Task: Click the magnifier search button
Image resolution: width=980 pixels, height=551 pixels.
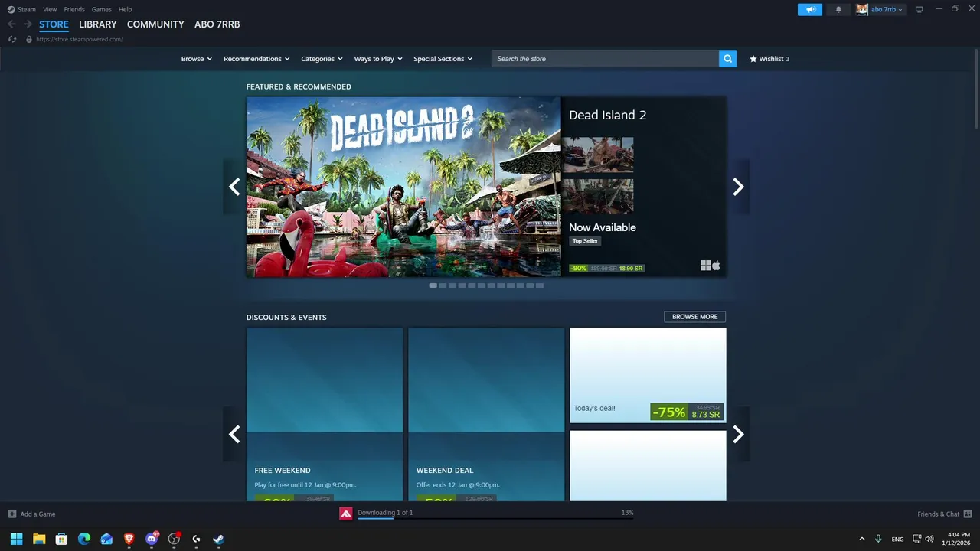Action: tap(727, 59)
